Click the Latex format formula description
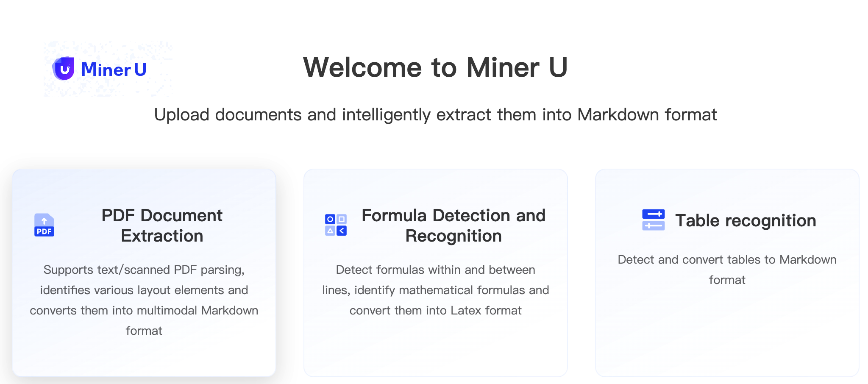 coord(435,290)
